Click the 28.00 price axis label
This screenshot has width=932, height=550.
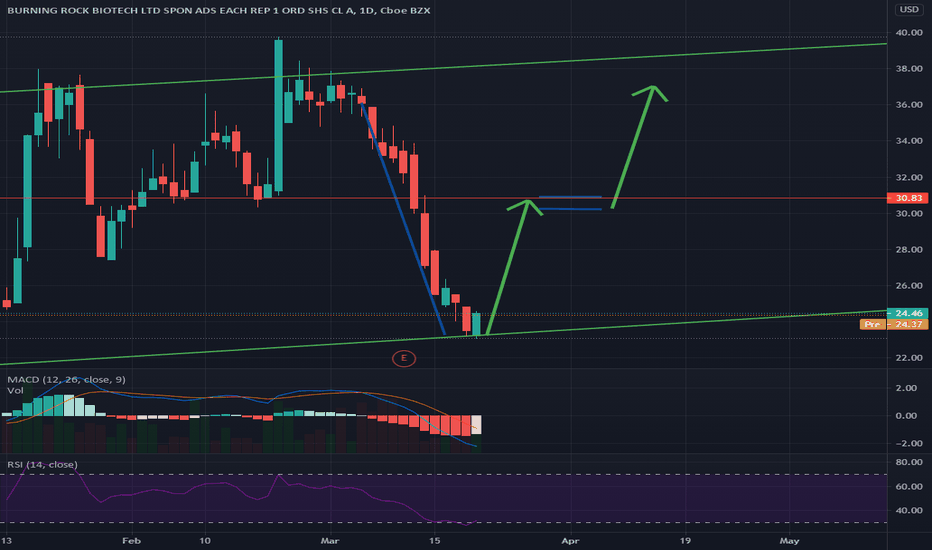pos(909,250)
